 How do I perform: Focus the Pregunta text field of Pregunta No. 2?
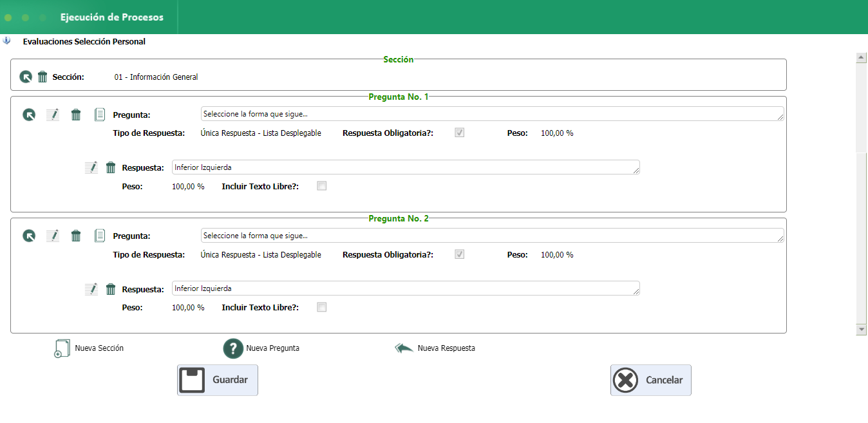[x=493, y=235]
